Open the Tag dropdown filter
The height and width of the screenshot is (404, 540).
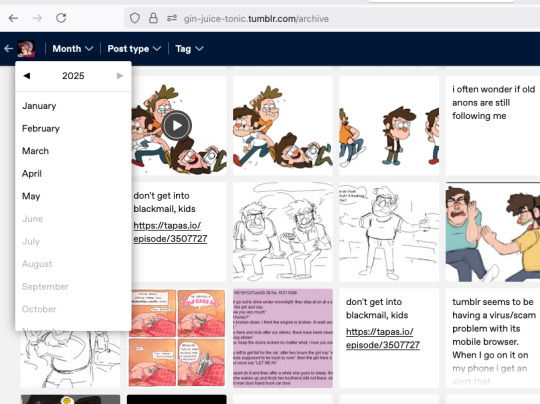tap(189, 49)
